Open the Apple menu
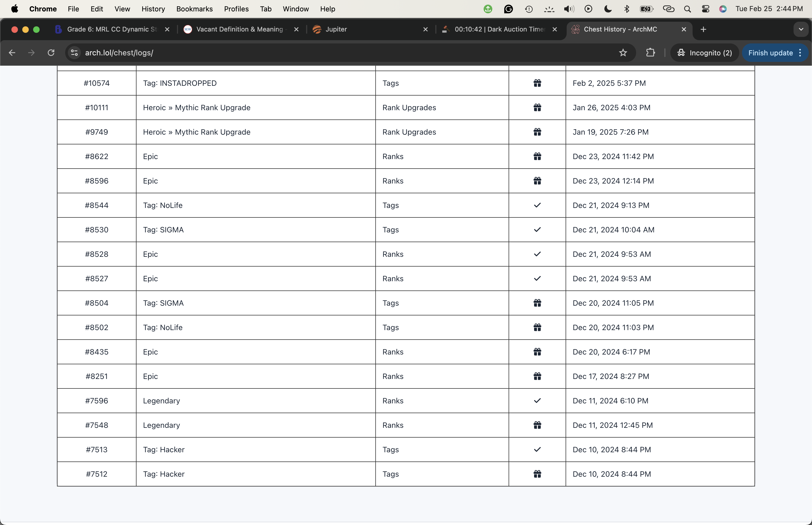This screenshot has width=812, height=525. tap(14, 9)
